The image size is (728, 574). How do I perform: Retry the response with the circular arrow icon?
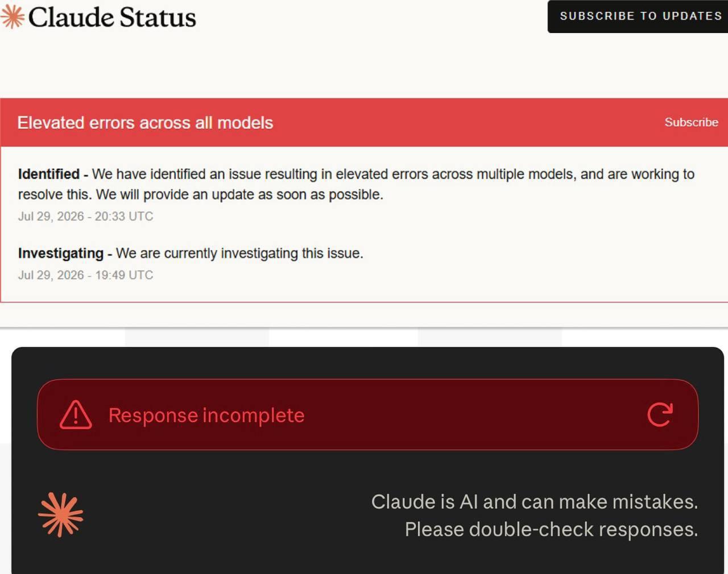pos(660,415)
